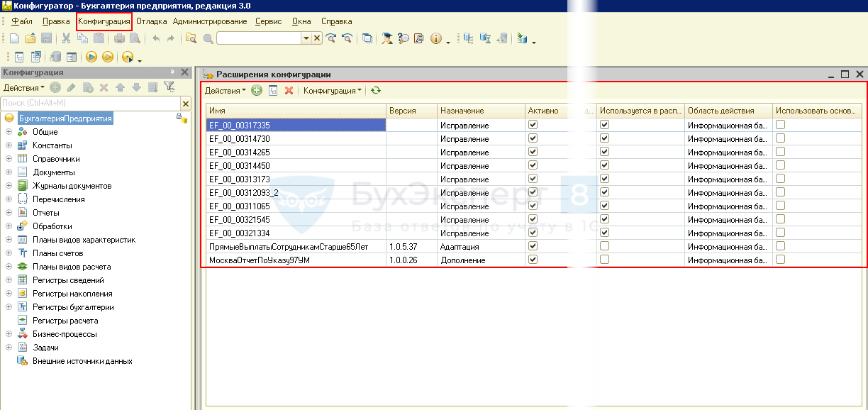
Task: Open the Администрирование menu
Action: click(x=209, y=21)
